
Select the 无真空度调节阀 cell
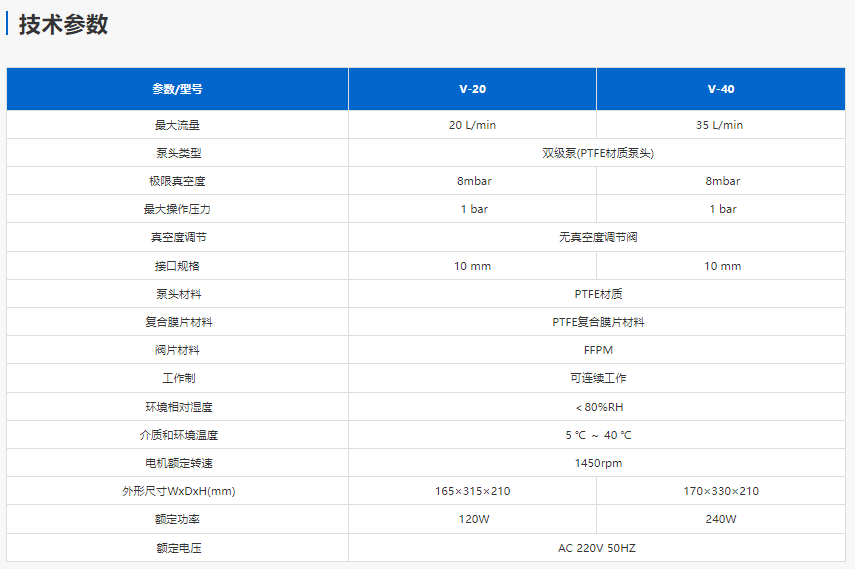pyautogui.click(x=597, y=238)
